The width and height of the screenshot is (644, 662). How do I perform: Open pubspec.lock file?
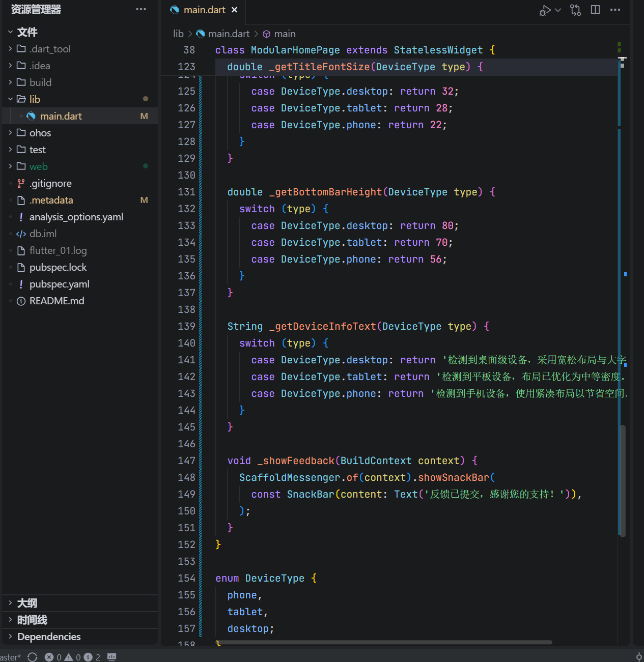[x=80, y=267]
